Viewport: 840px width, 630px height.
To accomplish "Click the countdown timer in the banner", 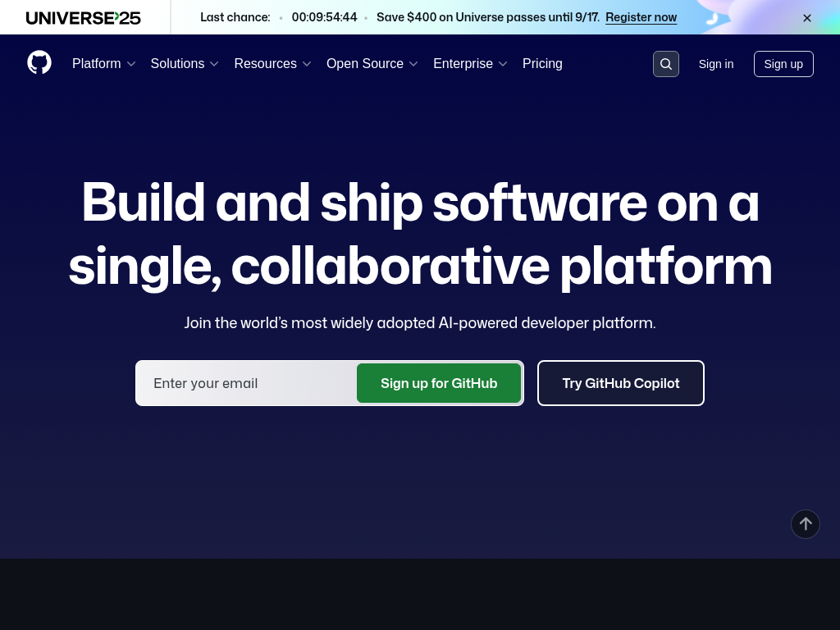I will coord(324,17).
